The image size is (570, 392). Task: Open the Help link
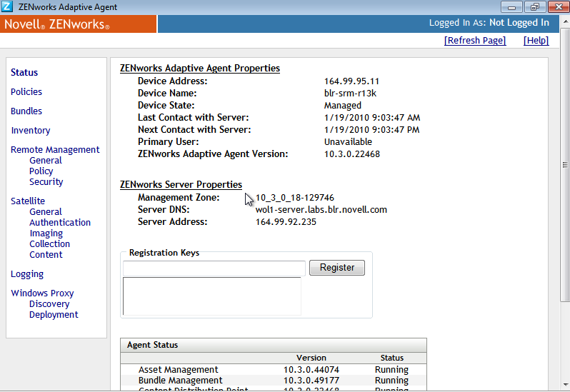(x=536, y=41)
